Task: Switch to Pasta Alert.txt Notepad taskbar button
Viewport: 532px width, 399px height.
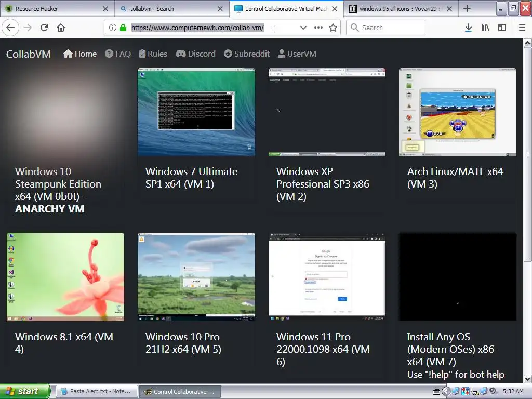Action: [96, 392]
